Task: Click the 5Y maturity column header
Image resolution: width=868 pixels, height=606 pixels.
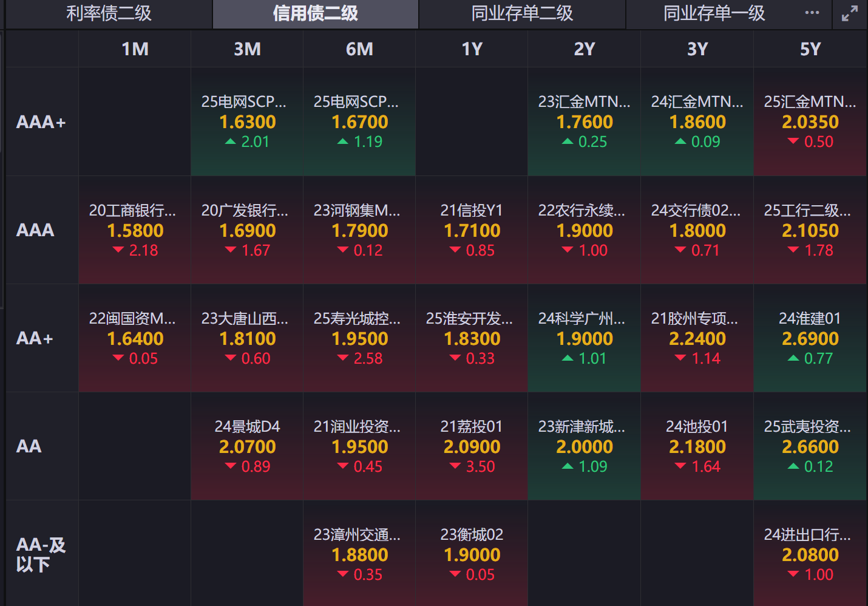Action: (810, 49)
